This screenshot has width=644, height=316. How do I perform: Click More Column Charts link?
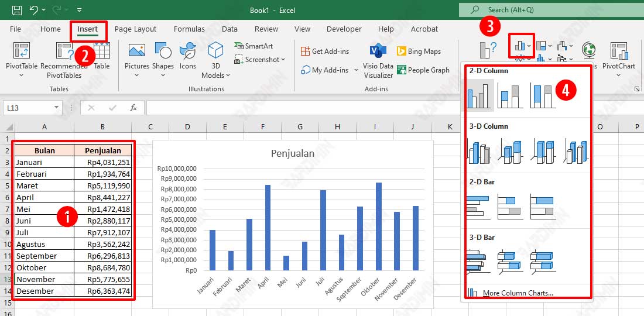click(518, 293)
